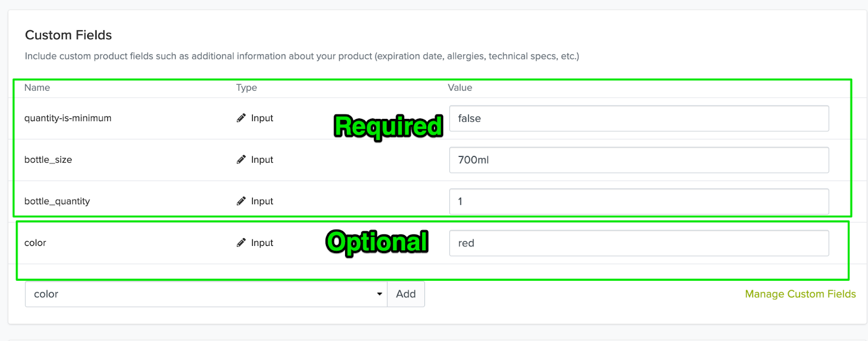The width and height of the screenshot is (868, 341).
Task: Click the pencil icon beside quantity-is-minimum
Action: [241, 118]
